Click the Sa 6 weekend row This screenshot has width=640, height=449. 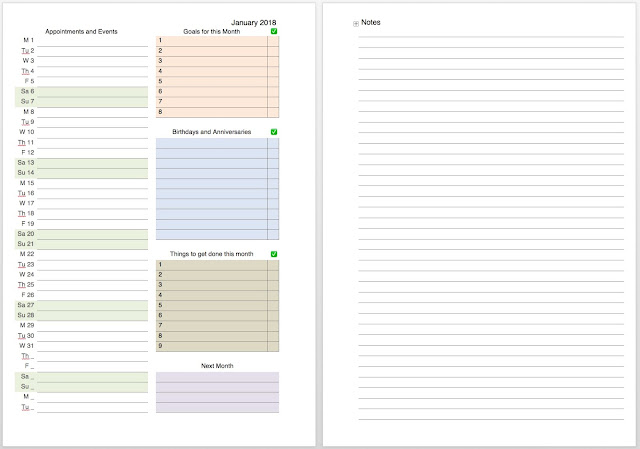82,92
